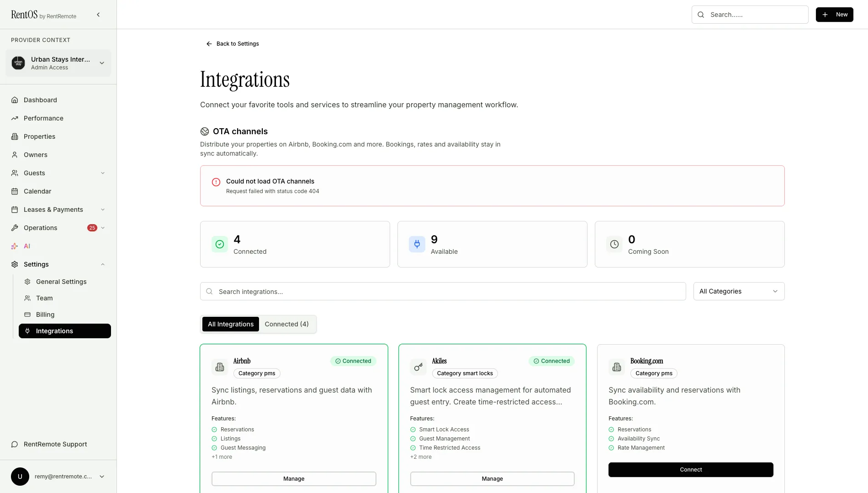Click Akiles '+2 more' features text
This screenshot has width=868, height=493.
(x=421, y=457)
